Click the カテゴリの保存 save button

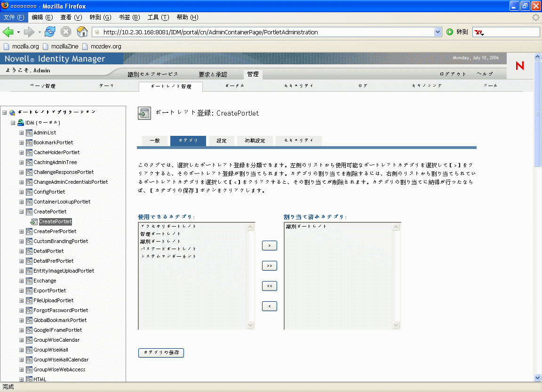(161, 353)
